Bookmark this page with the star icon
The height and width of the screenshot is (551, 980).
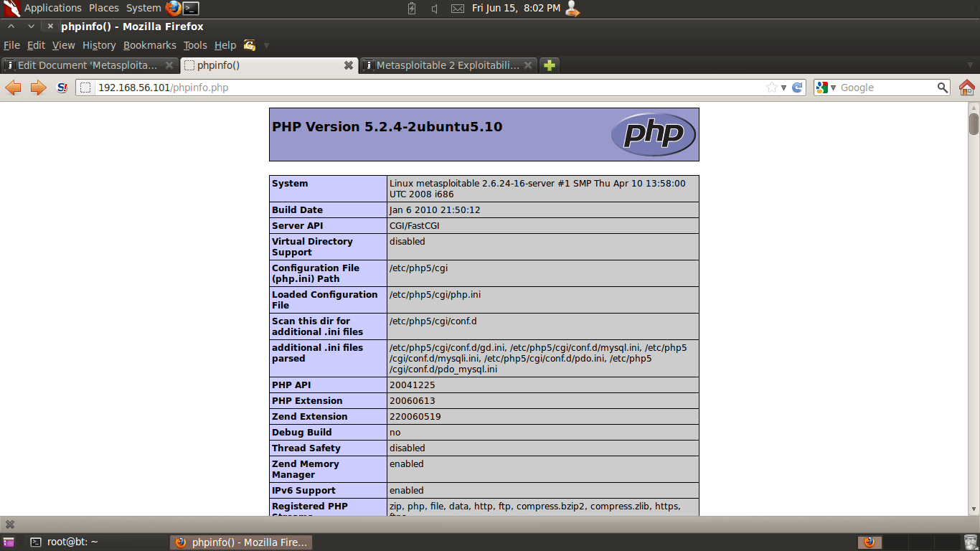pos(772,88)
